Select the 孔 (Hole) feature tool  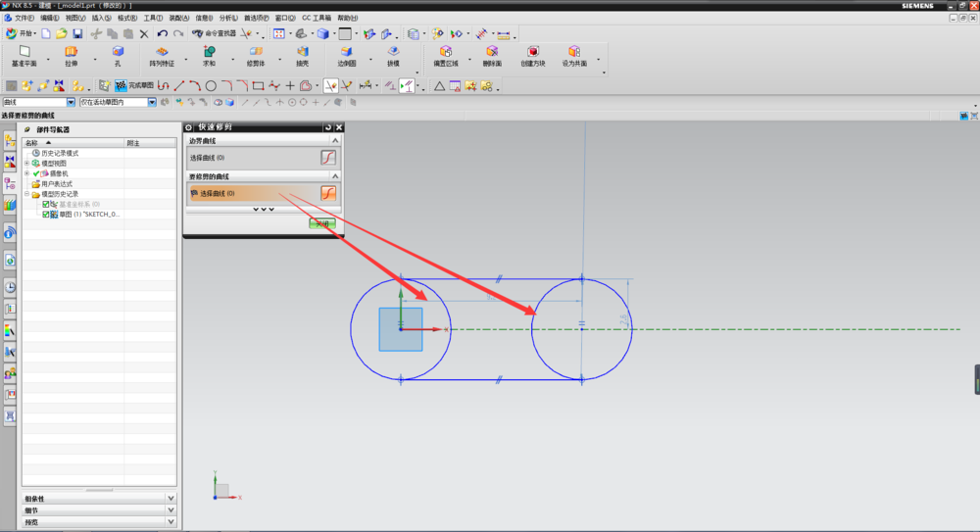[x=118, y=53]
